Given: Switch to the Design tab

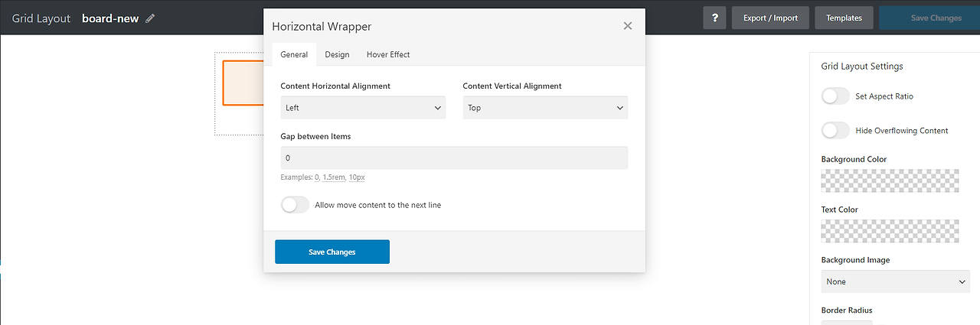Looking at the screenshot, I should click(337, 54).
